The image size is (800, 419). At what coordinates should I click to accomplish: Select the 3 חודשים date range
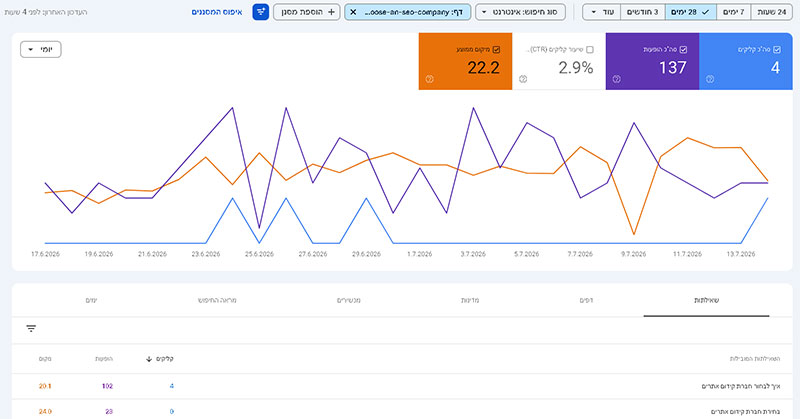click(643, 12)
